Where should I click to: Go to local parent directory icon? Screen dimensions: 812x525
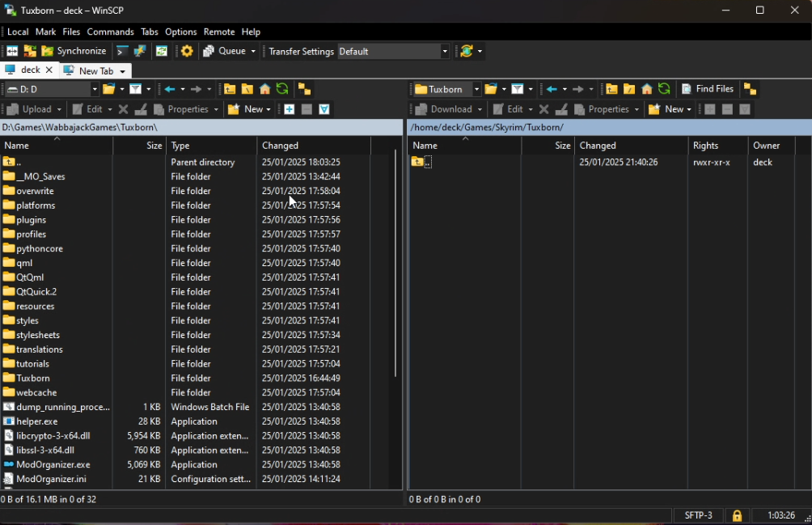click(230, 89)
